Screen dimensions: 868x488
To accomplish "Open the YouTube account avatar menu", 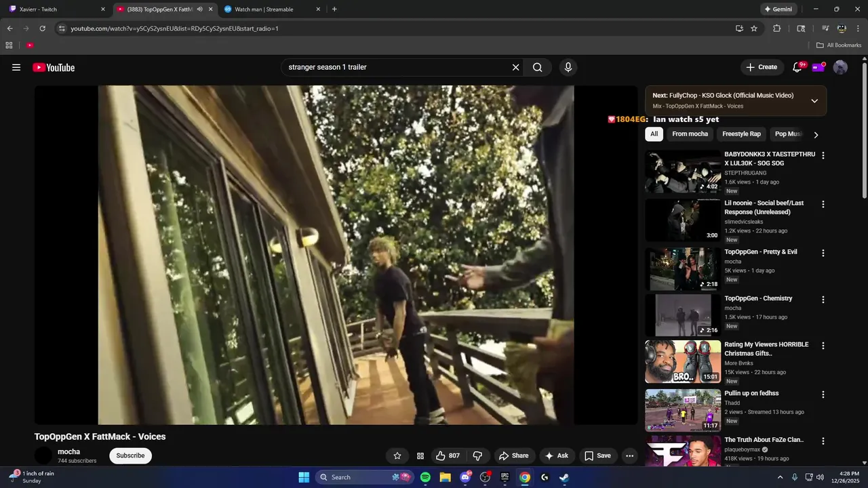I will tap(840, 67).
